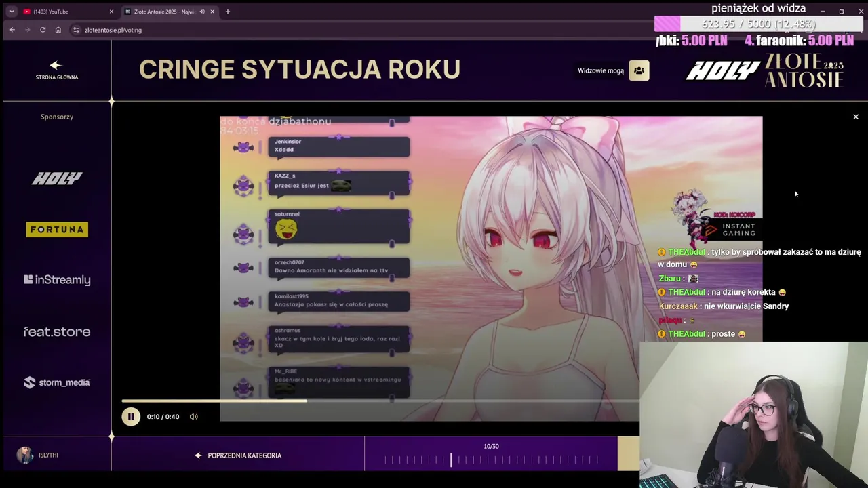Pause the video with the pause button
This screenshot has height=488, width=868.
[131, 417]
